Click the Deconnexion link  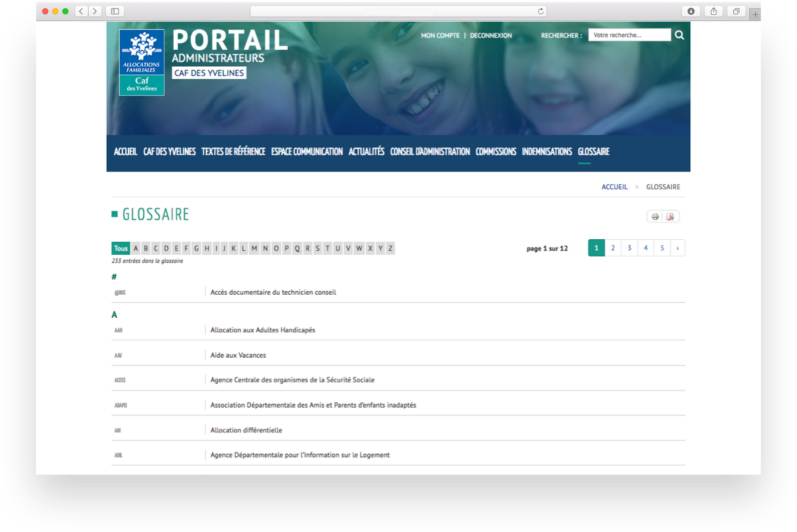click(491, 35)
